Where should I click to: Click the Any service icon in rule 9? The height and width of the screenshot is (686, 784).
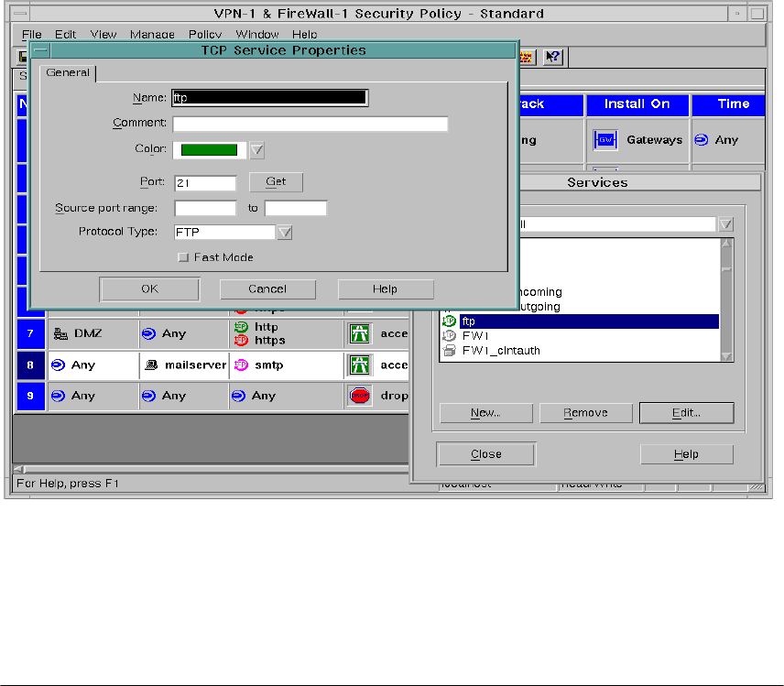(238, 396)
